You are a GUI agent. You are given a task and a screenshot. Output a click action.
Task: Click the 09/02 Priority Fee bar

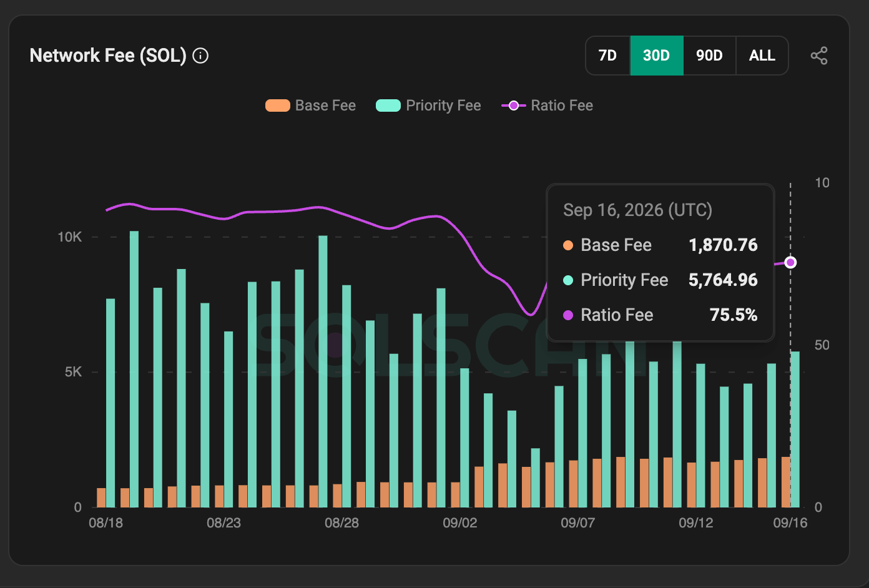pyautogui.click(x=464, y=438)
